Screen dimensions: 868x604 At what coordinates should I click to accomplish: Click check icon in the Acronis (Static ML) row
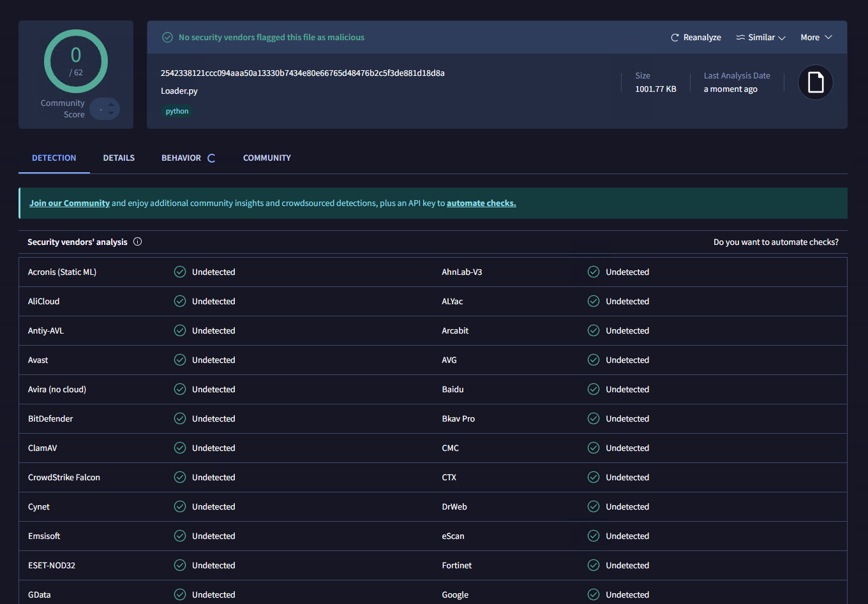(180, 272)
